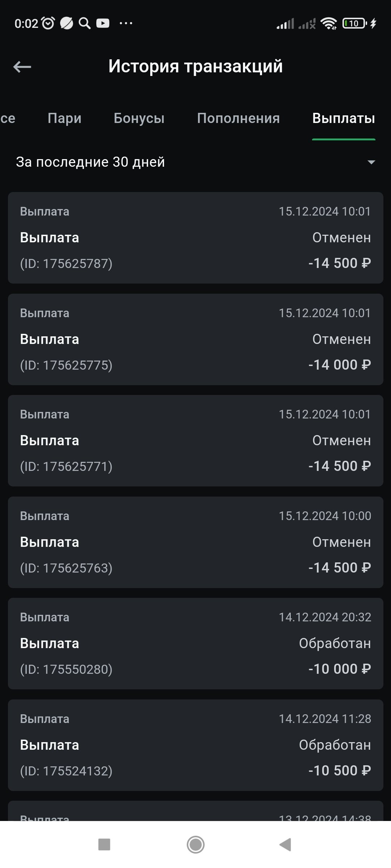Open processed payout ID 175550280
Image resolution: width=391 pixels, height=868 pixels.
click(x=195, y=643)
